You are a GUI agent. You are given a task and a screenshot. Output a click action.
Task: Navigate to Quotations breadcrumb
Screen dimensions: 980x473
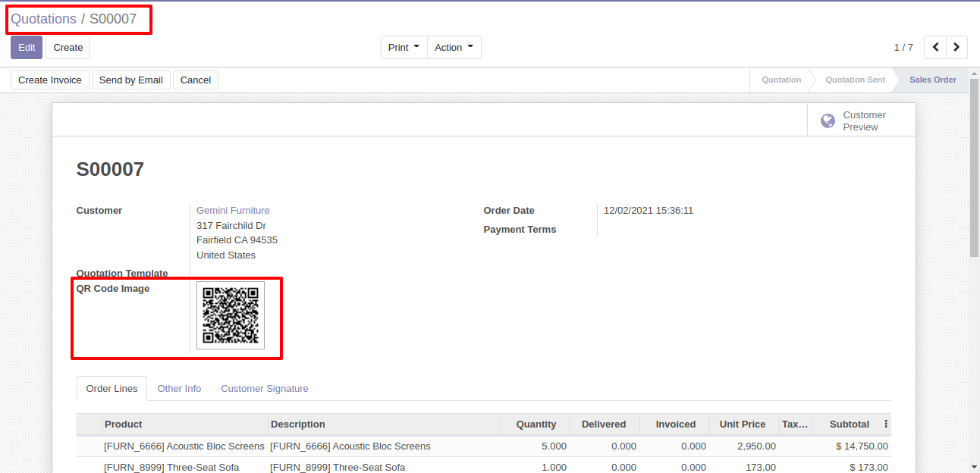(x=43, y=19)
